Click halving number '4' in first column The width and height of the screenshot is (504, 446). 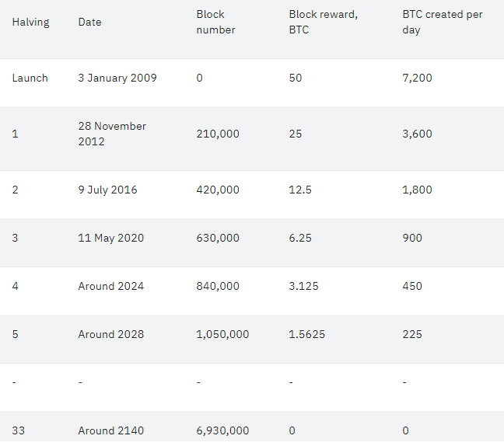pos(15,286)
